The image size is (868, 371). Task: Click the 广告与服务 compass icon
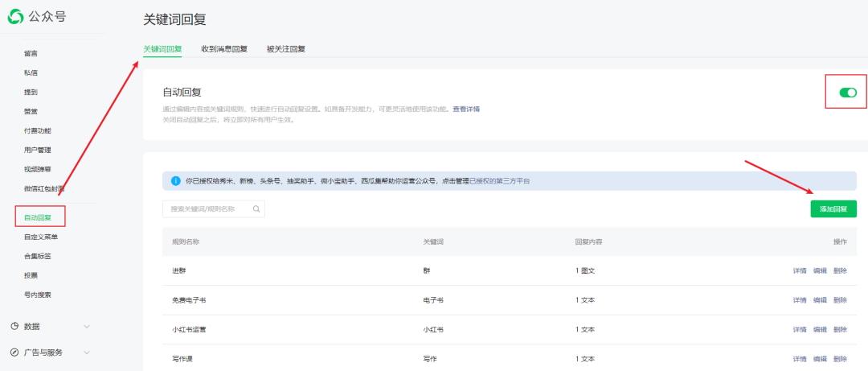(x=15, y=352)
